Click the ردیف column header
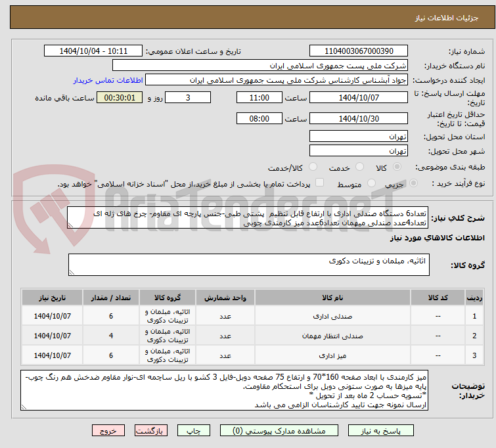 coord(474,298)
